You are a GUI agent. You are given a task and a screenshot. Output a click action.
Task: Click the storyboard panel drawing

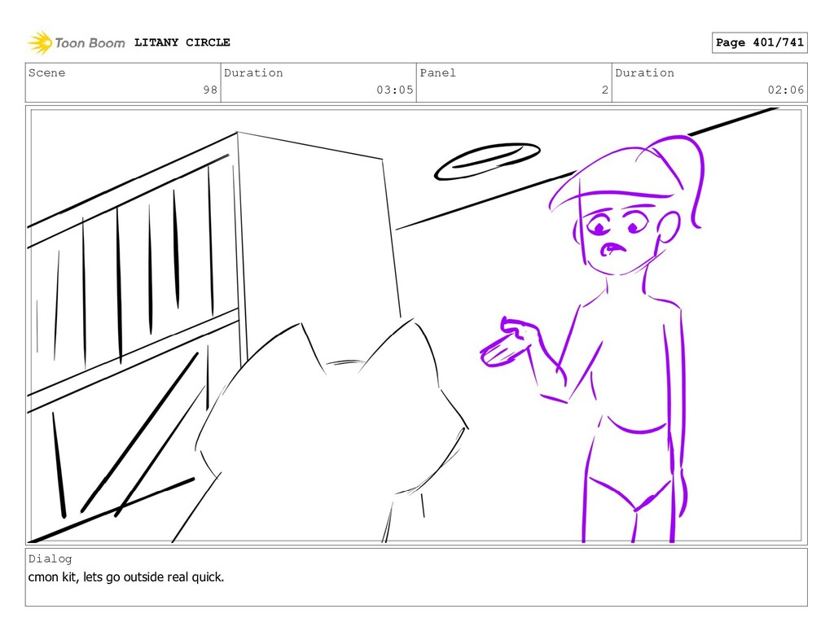pyautogui.click(x=416, y=326)
